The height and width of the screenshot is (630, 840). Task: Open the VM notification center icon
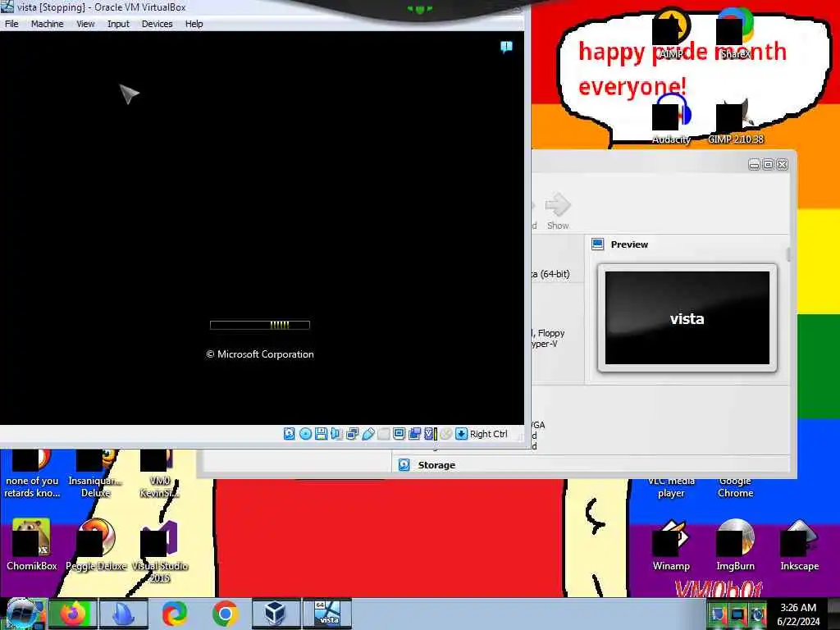[x=506, y=47]
